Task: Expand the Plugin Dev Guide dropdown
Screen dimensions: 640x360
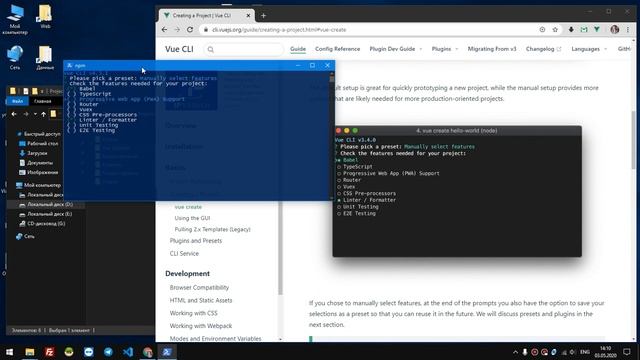Action: (x=396, y=49)
